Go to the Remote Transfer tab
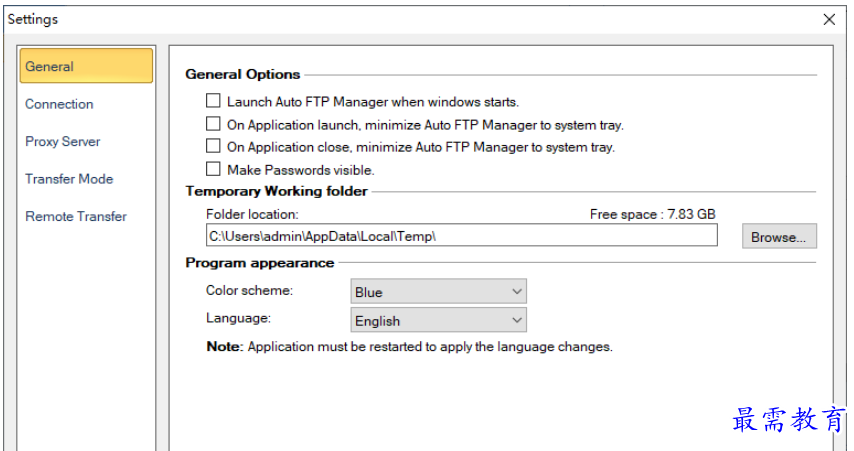The image size is (854, 451). pyautogui.click(x=76, y=217)
